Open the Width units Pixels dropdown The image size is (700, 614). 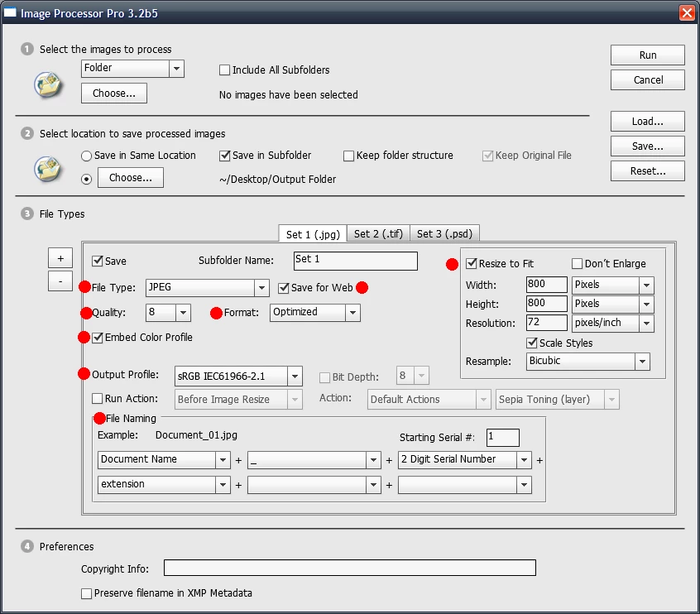(x=613, y=285)
